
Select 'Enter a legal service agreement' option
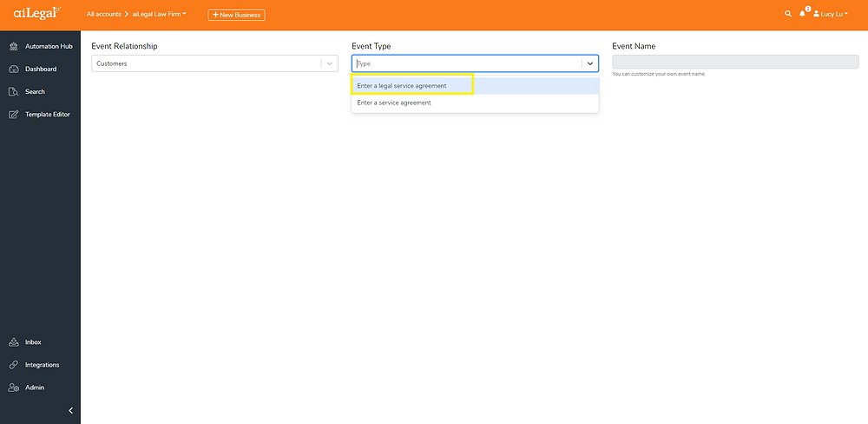tap(475, 86)
